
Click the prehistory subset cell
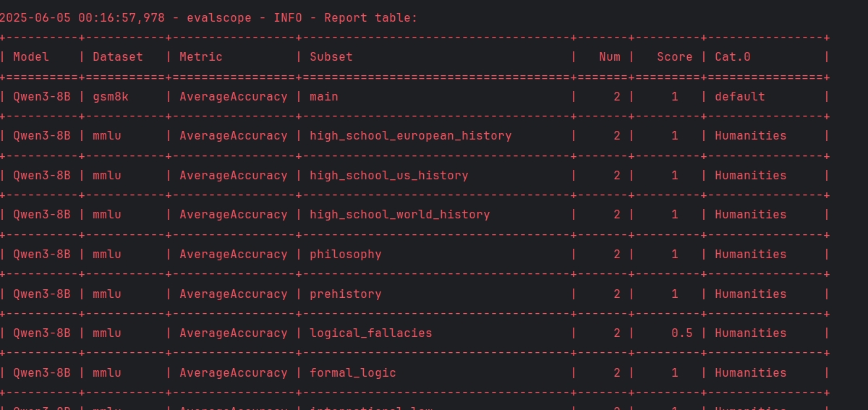(345, 294)
